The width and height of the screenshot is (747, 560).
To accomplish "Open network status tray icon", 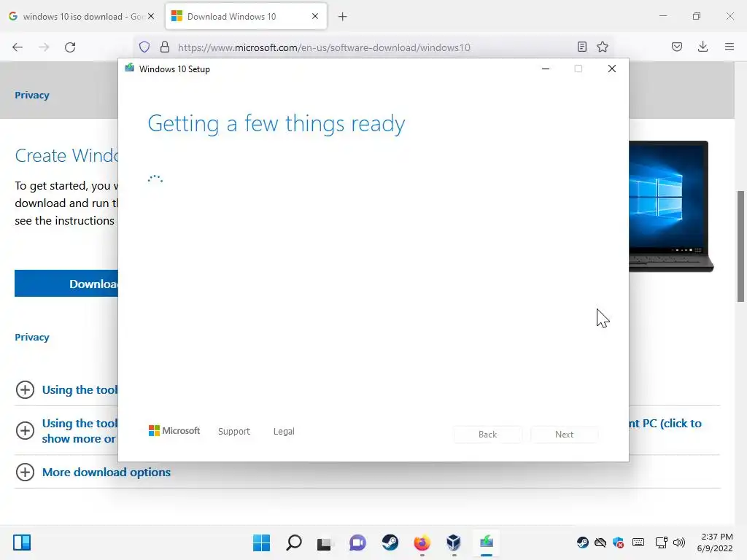I will [x=661, y=542].
